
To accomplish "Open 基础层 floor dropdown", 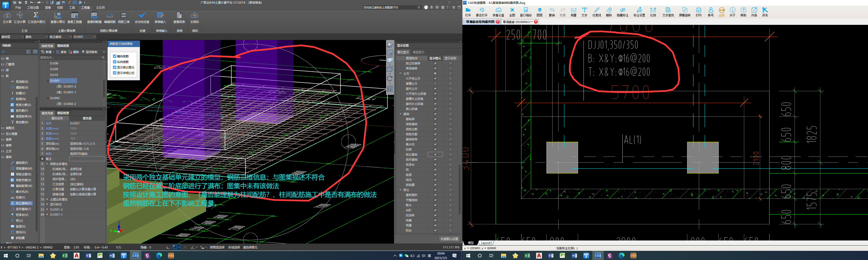I will [x=12, y=37].
